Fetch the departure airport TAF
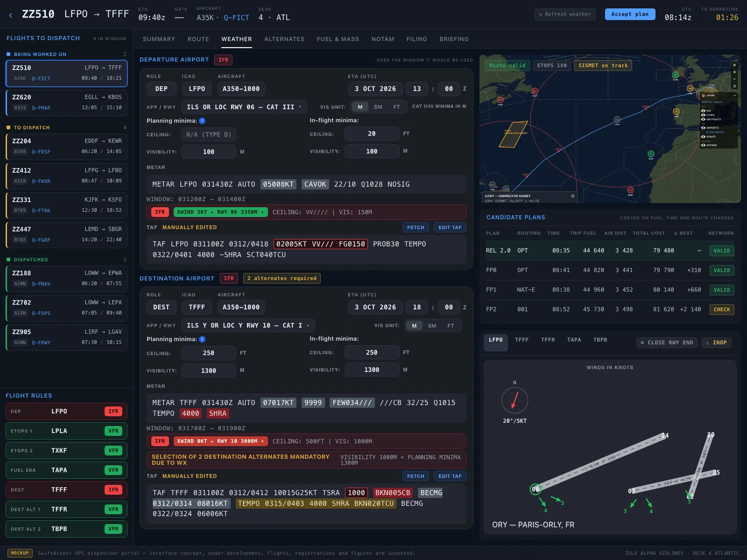The image size is (747, 560). (x=416, y=227)
